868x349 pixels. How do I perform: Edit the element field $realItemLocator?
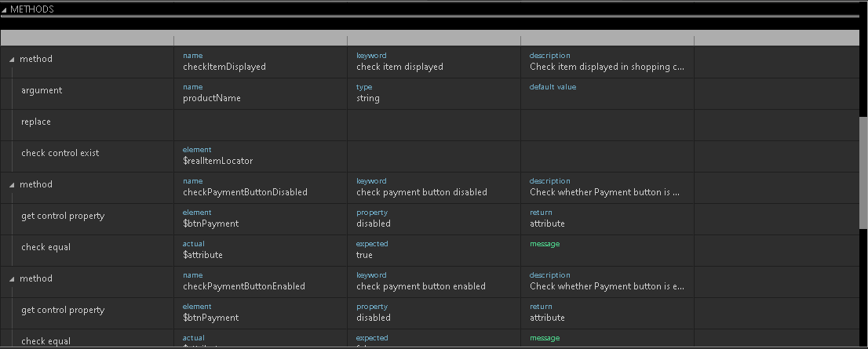click(x=218, y=161)
